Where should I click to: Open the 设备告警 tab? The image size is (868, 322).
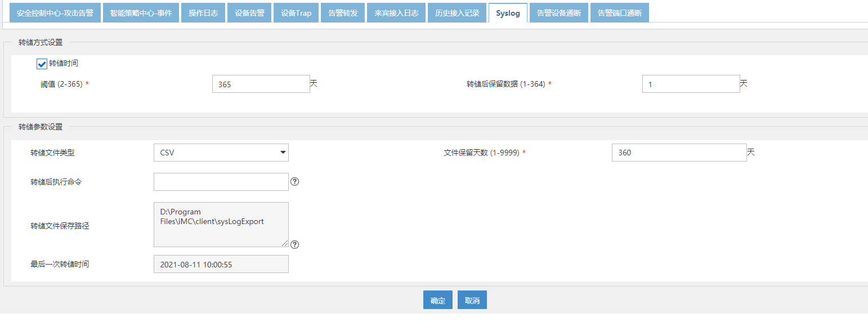click(x=249, y=13)
